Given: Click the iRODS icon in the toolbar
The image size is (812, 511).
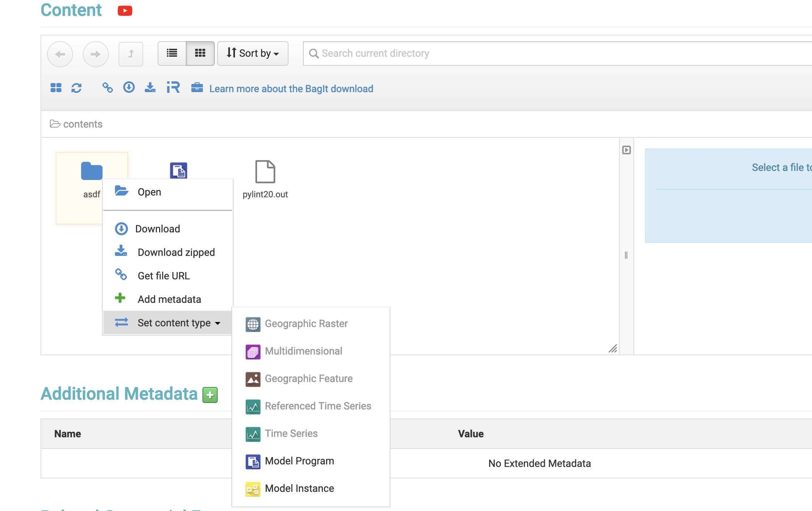Looking at the screenshot, I should click(x=173, y=87).
